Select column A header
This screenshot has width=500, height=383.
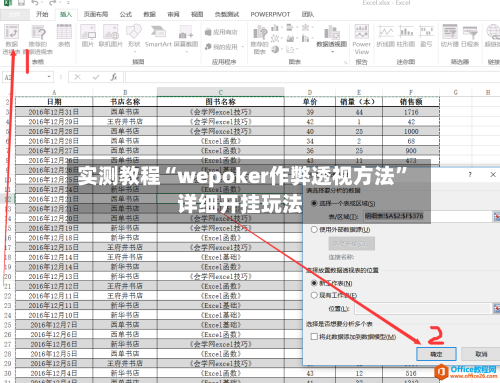(x=54, y=92)
